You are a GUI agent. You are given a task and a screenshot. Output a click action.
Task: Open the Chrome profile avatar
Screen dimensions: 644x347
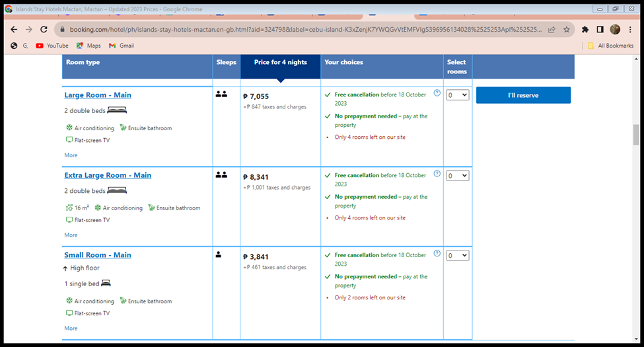coord(615,30)
